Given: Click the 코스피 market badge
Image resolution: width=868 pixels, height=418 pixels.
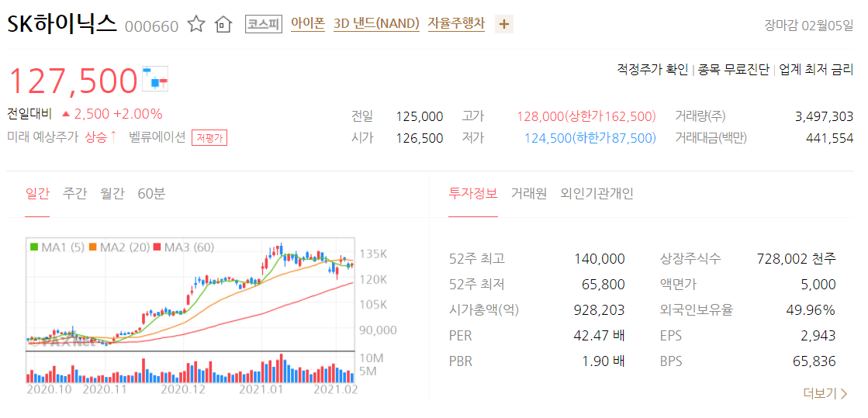Looking at the screenshot, I should [264, 24].
